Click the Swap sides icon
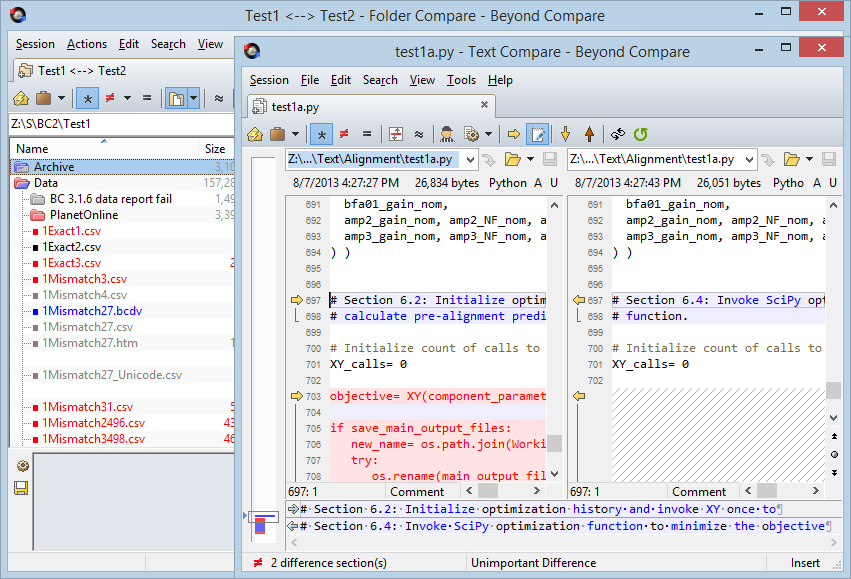Screen dimensions: 851x579 (618, 133)
